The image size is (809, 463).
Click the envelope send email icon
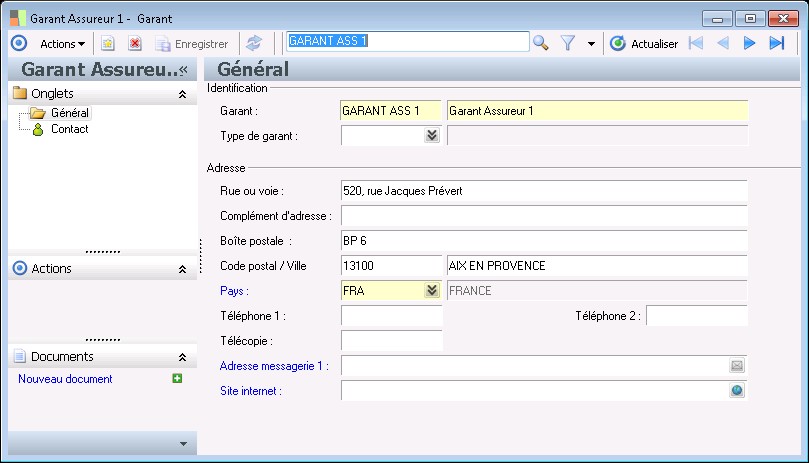[x=737, y=365]
